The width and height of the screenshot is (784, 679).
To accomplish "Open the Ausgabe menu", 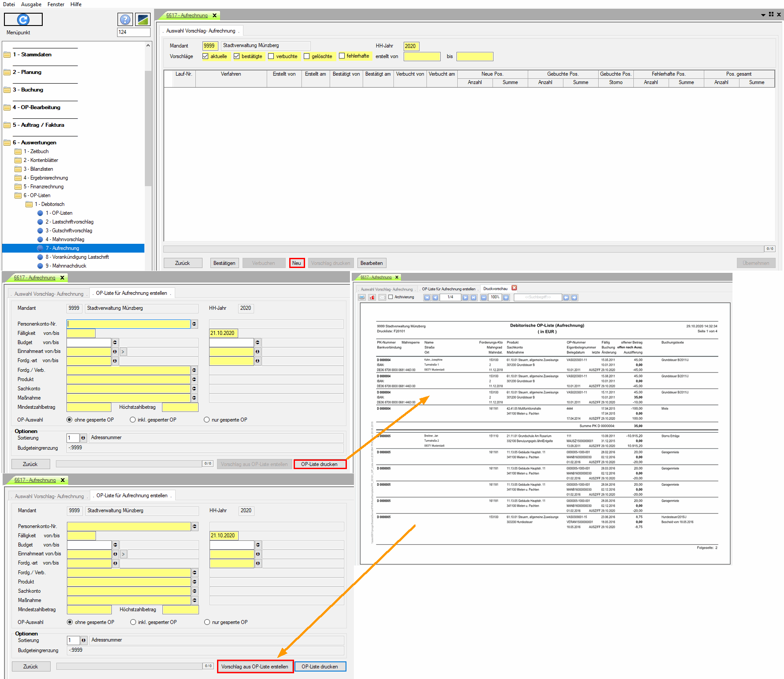I will [x=31, y=4].
